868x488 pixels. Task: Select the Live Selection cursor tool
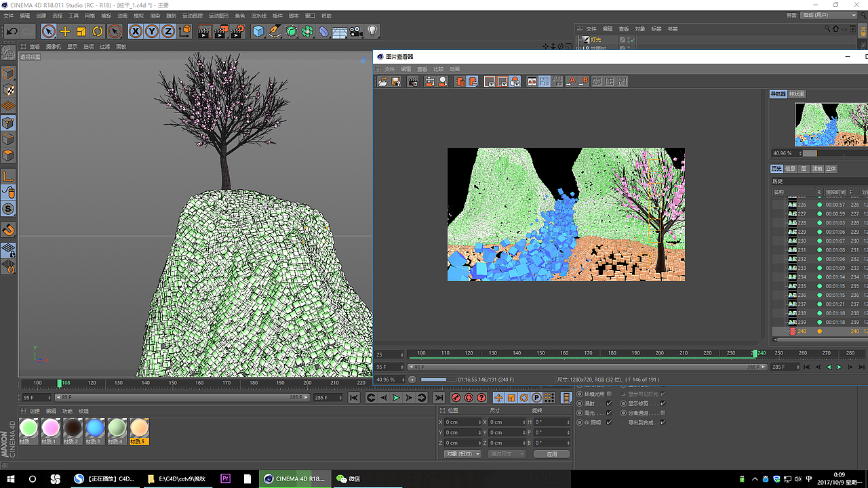[x=48, y=31]
